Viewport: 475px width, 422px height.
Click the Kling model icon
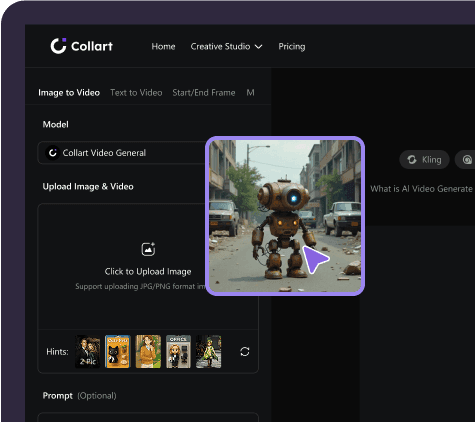(x=412, y=160)
